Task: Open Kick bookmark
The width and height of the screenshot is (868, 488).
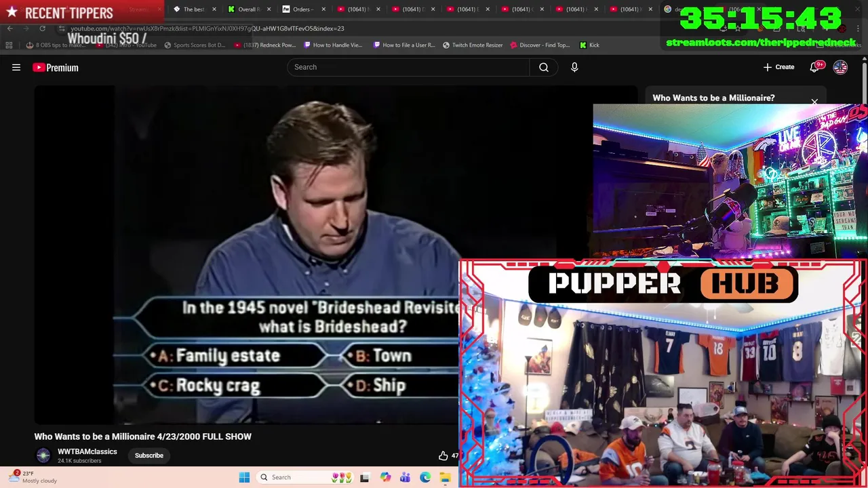Action: 589,45
